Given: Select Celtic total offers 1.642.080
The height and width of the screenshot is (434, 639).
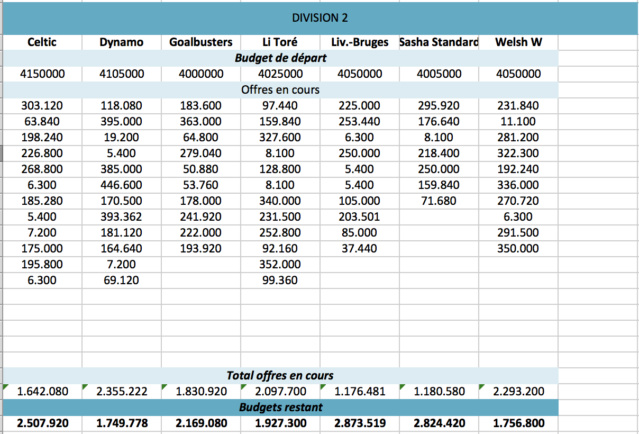Looking at the screenshot, I should pyautogui.click(x=42, y=391).
